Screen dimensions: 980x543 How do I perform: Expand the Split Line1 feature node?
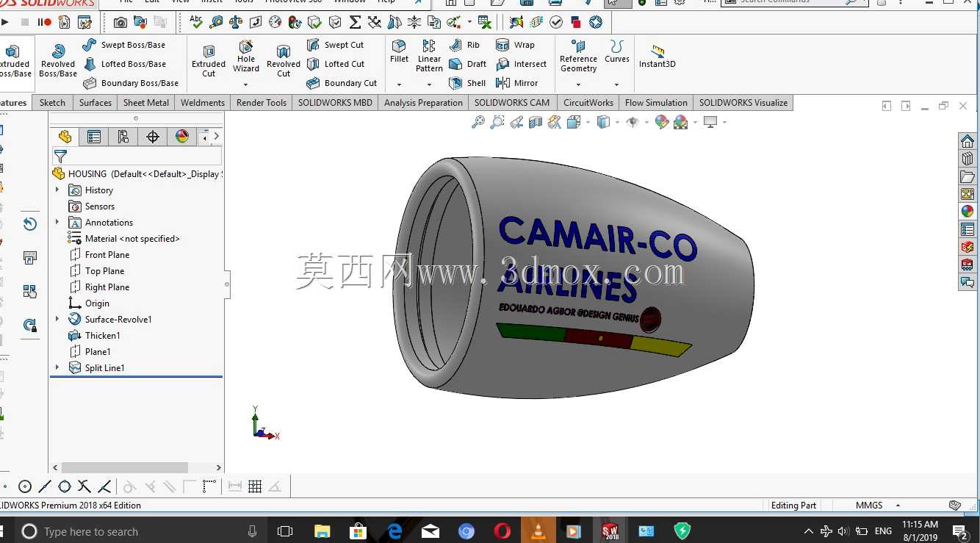click(x=57, y=368)
